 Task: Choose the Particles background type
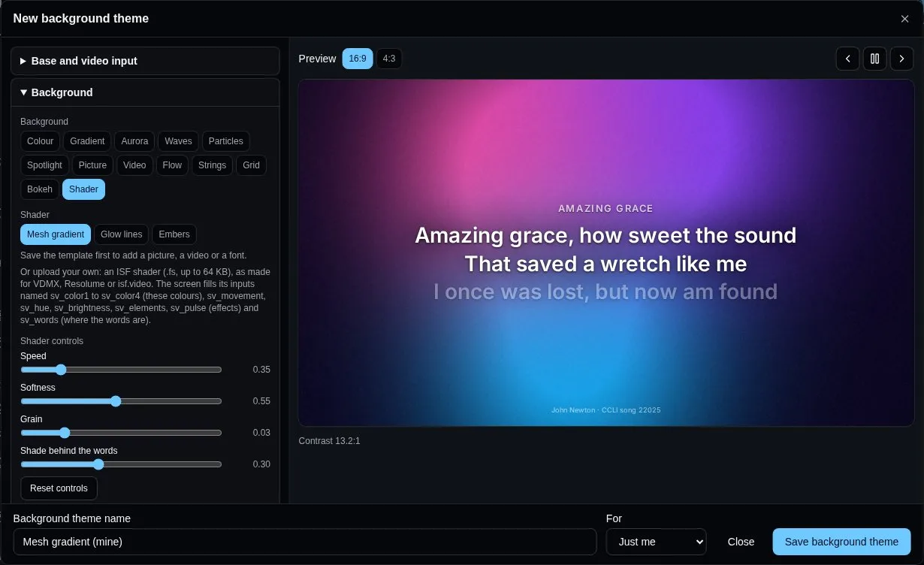point(225,141)
